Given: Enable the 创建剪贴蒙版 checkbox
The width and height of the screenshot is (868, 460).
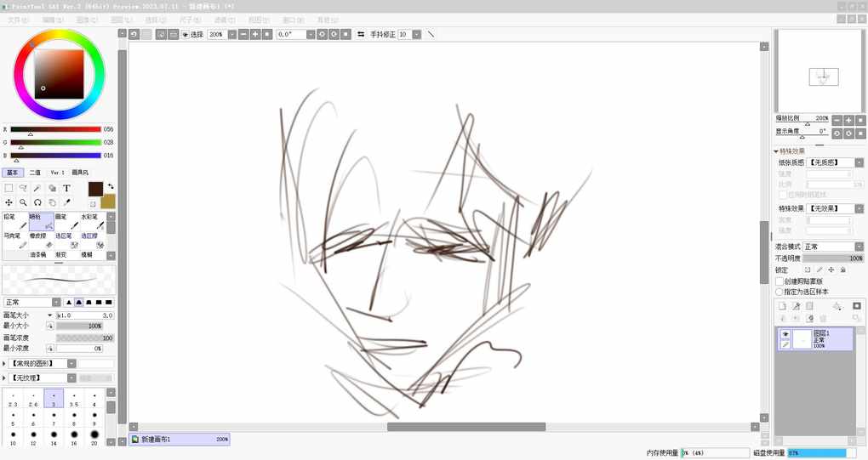Looking at the screenshot, I should (x=779, y=281).
